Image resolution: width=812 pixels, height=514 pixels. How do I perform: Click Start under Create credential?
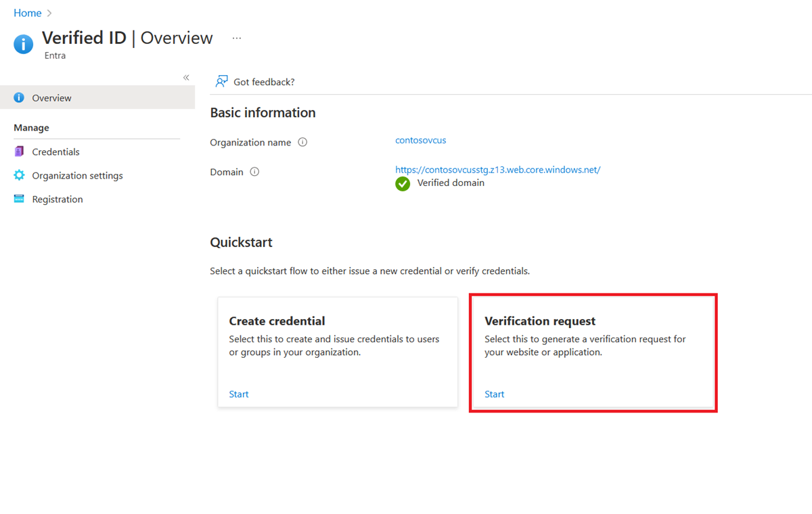[x=239, y=394]
